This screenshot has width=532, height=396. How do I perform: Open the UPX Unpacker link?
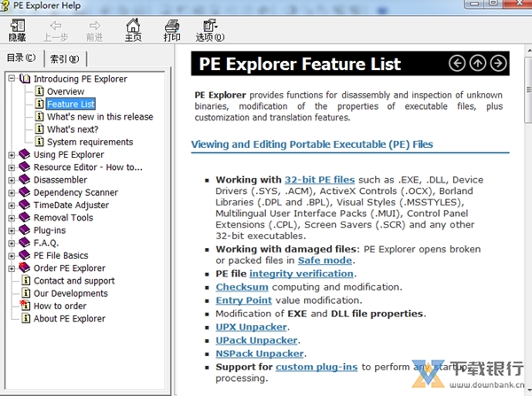click(x=252, y=327)
